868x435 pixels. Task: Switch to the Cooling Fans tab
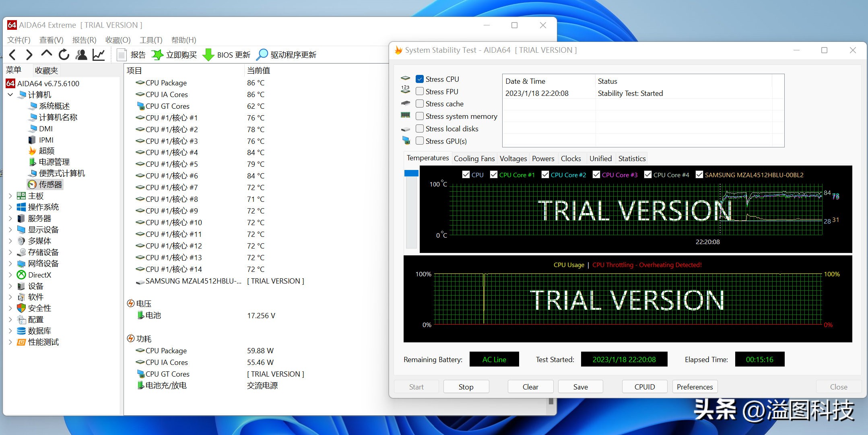pyautogui.click(x=474, y=159)
